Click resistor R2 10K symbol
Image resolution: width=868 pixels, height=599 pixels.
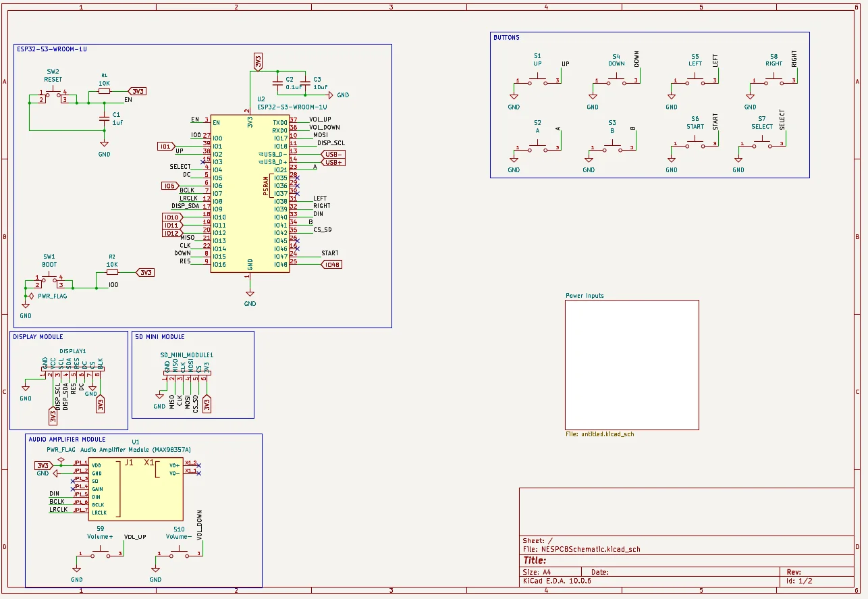point(112,272)
